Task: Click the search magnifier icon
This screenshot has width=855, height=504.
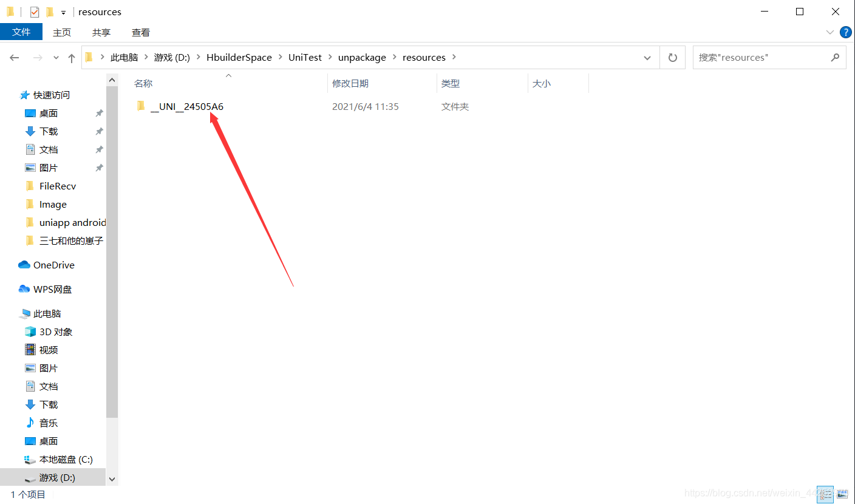Action: coord(835,57)
